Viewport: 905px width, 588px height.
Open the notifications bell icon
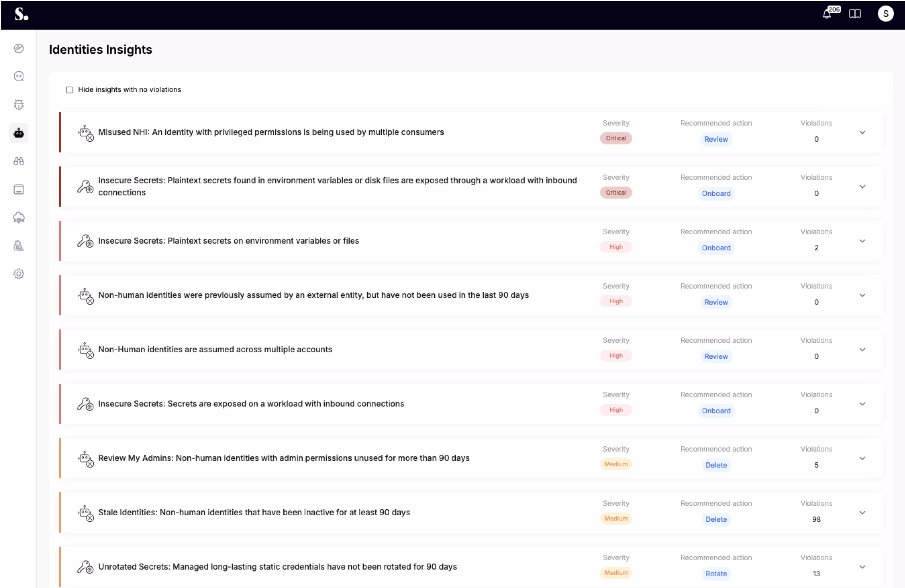(827, 14)
